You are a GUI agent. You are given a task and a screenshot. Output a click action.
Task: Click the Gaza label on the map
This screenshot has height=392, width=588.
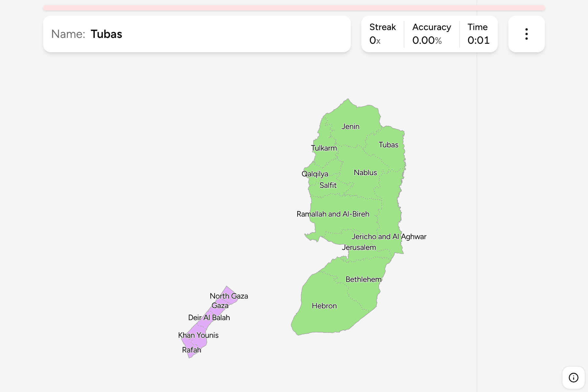tap(220, 305)
